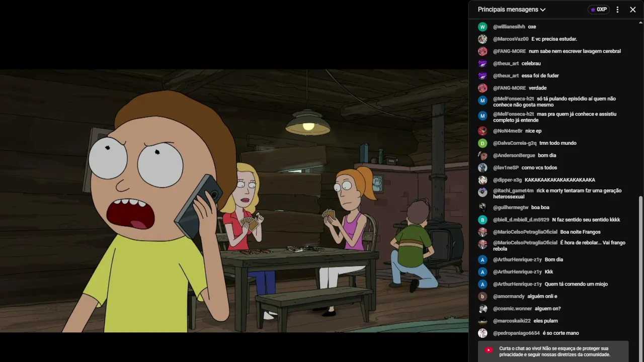Select the message "boa boa"
Viewport: 644px width, 362px height.
tap(540, 207)
